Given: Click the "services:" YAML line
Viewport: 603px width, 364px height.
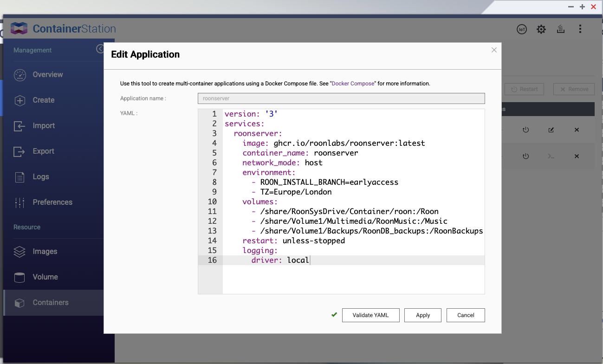Looking at the screenshot, I should [245, 123].
